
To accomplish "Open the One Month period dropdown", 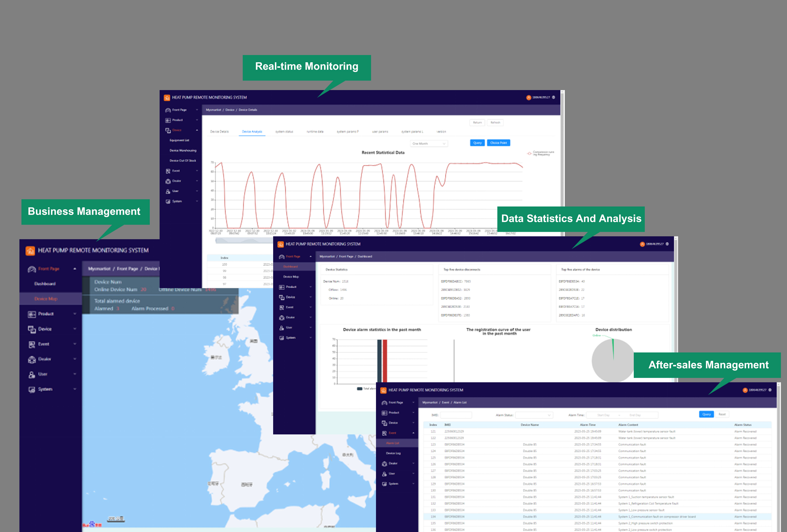I will tap(429, 144).
